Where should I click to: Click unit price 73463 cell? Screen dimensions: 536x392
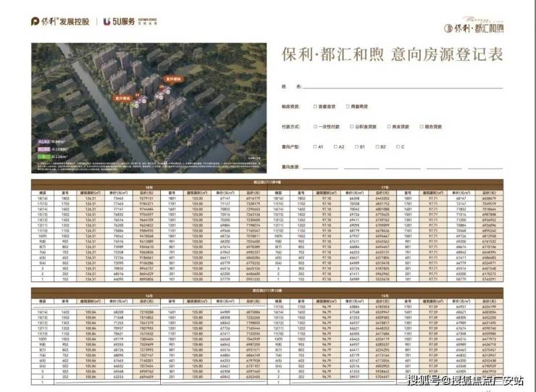119,199
